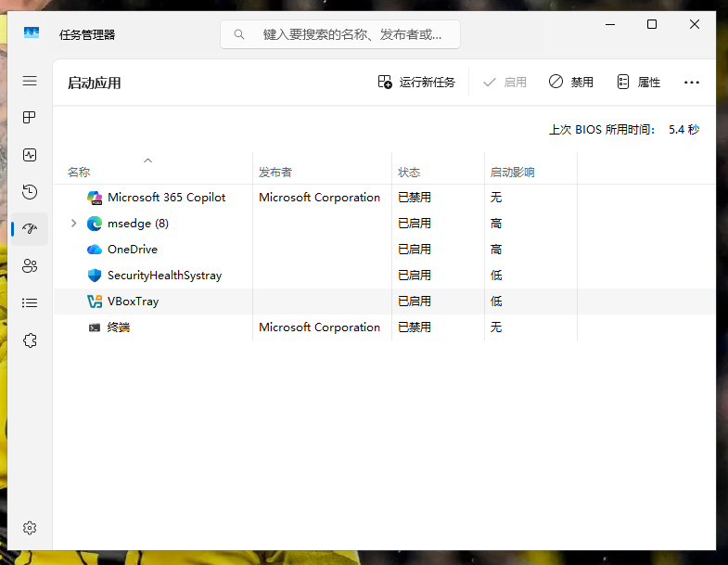Viewport: 728px width, 565px height.
Task: Select the OneDrive row name
Action: coord(133,250)
